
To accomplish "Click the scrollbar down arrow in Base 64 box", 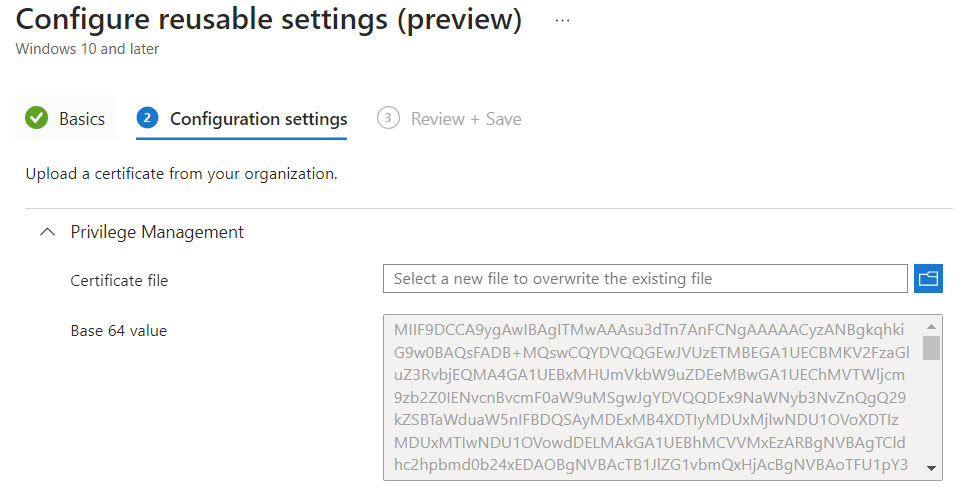I will 931,468.
